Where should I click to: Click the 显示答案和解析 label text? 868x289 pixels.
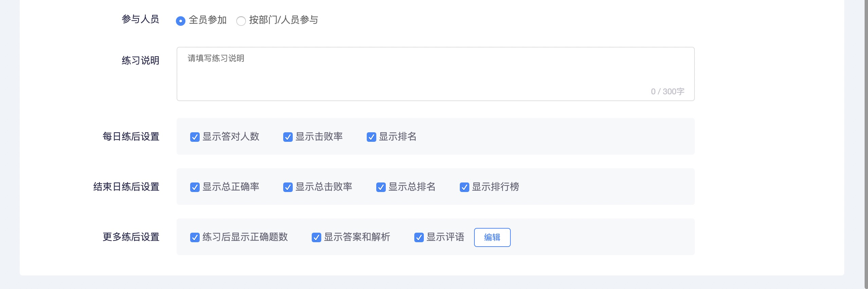point(357,237)
